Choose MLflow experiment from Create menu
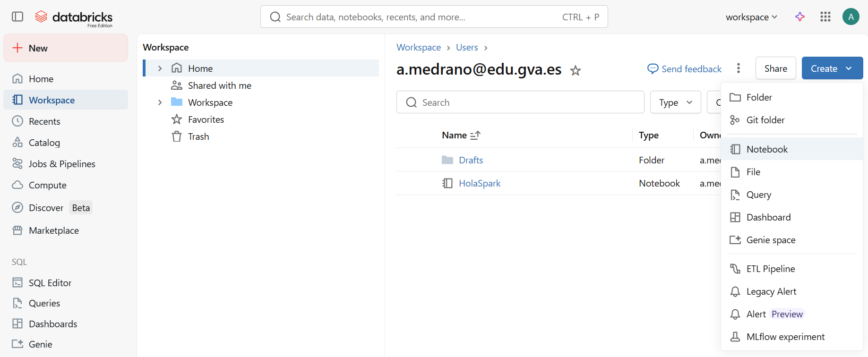 click(792, 337)
